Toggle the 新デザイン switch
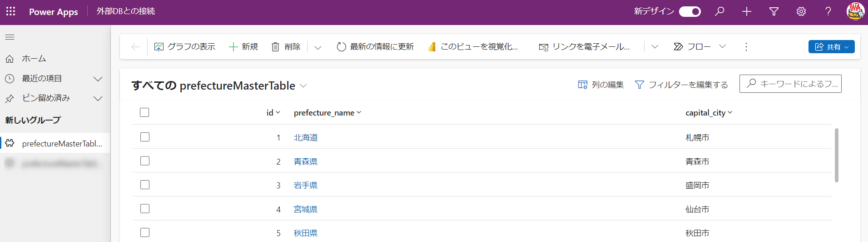 (689, 11)
